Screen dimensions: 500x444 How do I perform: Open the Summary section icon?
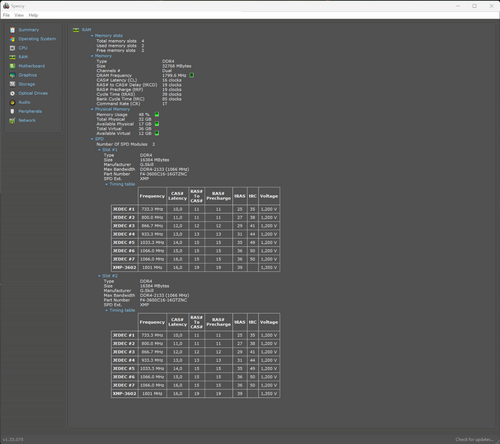click(x=12, y=30)
